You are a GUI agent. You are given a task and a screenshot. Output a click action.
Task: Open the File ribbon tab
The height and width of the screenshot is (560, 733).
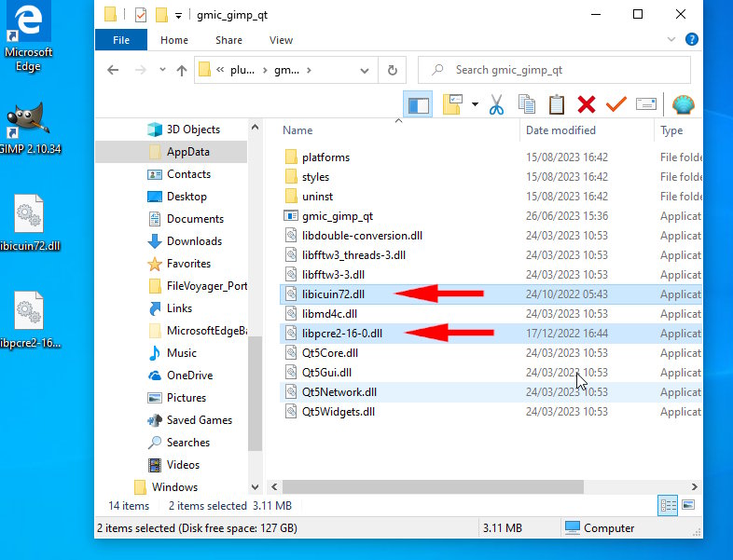(121, 40)
